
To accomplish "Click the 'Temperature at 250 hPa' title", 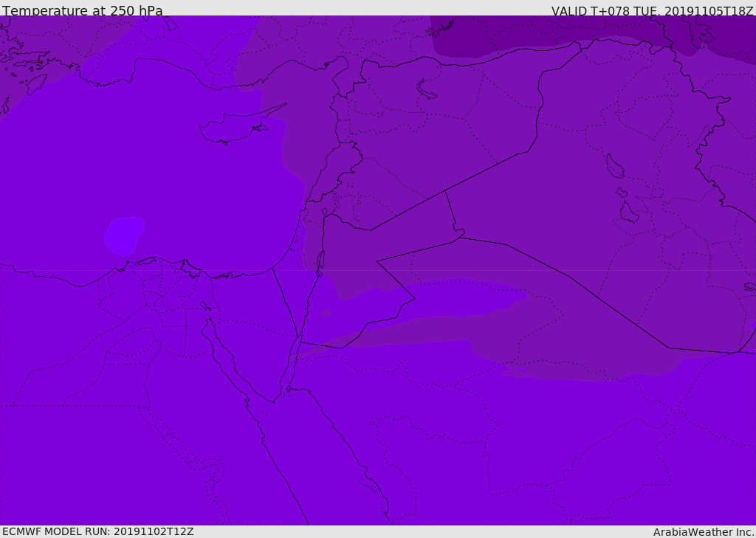I will point(83,10).
